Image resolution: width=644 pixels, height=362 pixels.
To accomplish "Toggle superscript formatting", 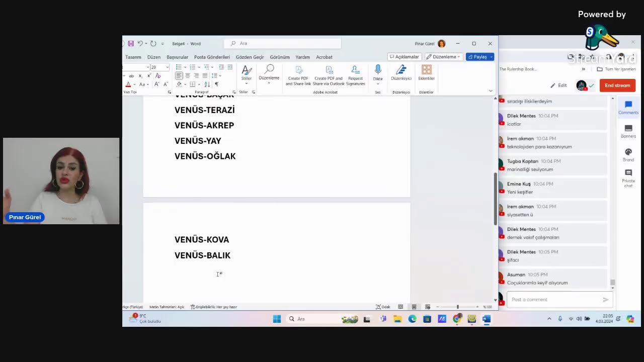I will click(149, 75).
